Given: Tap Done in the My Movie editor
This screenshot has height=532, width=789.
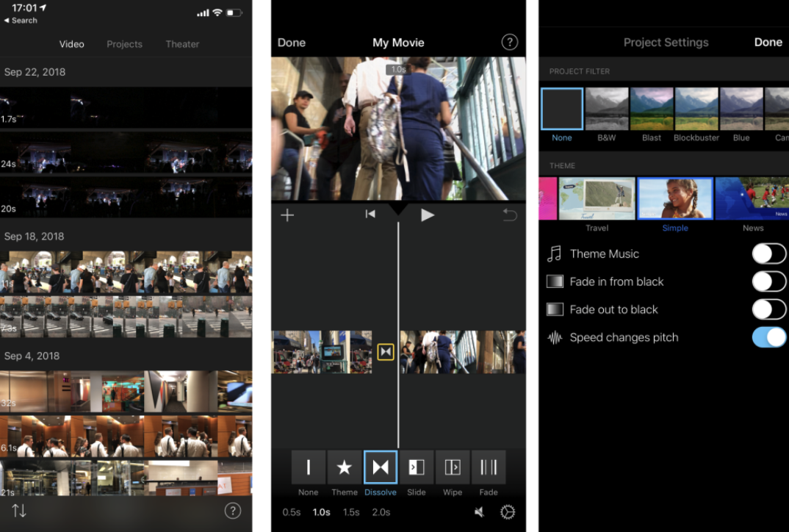Looking at the screenshot, I should 292,43.
